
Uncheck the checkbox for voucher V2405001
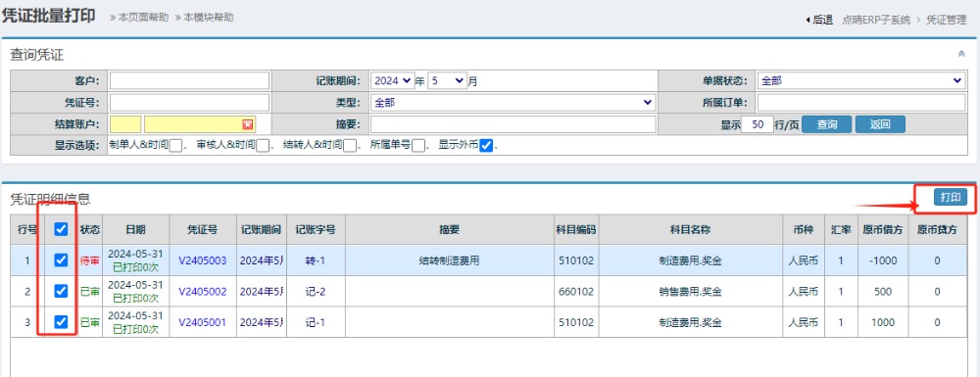(x=61, y=322)
